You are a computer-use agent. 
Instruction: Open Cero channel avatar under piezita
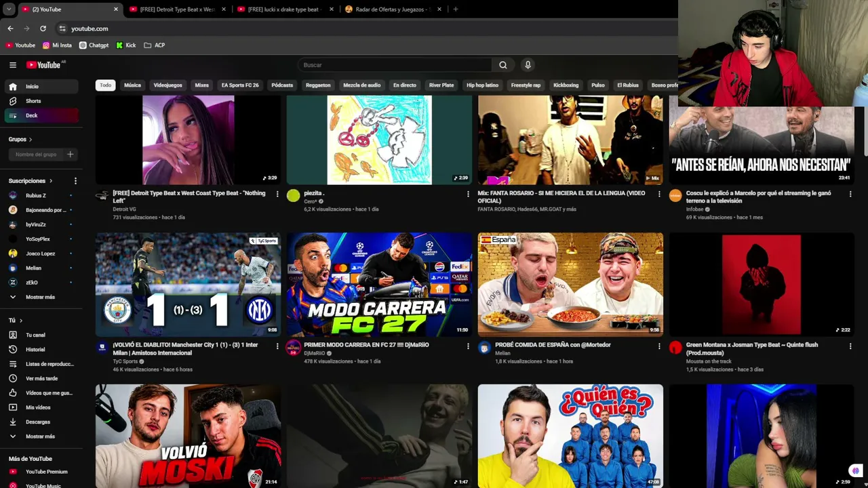(x=293, y=196)
